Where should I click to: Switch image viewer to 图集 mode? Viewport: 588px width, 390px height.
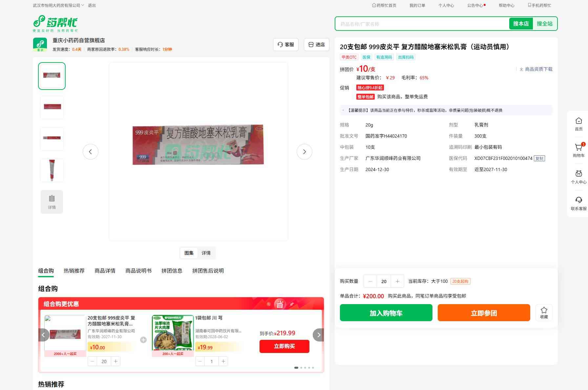[189, 253]
